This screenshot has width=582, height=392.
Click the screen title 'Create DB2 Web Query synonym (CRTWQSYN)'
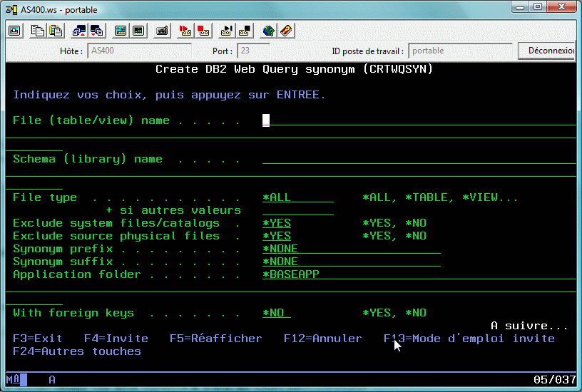294,69
